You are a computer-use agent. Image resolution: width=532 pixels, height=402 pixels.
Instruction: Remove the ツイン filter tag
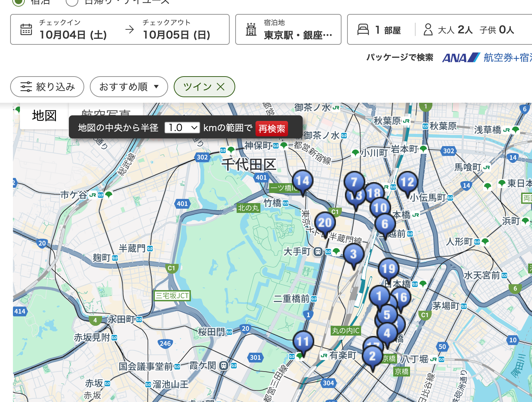[221, 87]
